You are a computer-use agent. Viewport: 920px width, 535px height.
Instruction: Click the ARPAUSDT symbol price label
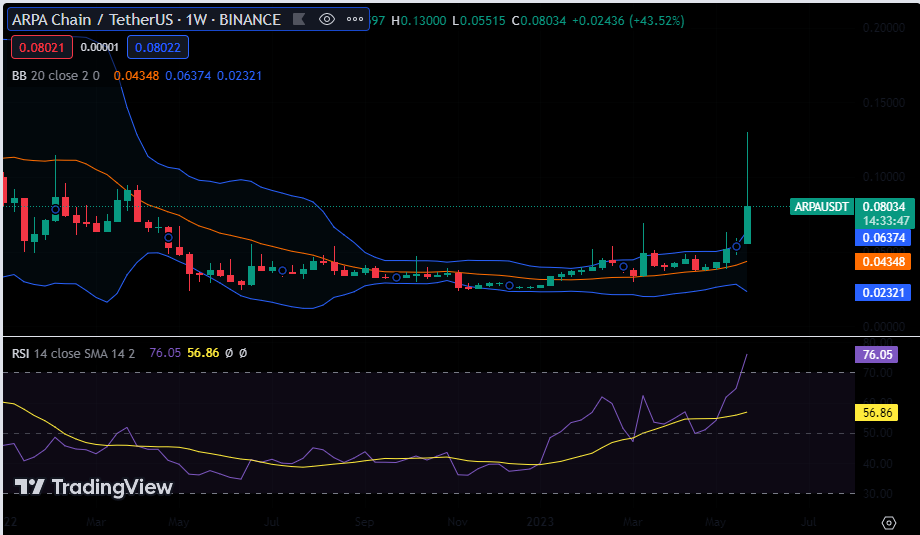[x=821, y=207]
